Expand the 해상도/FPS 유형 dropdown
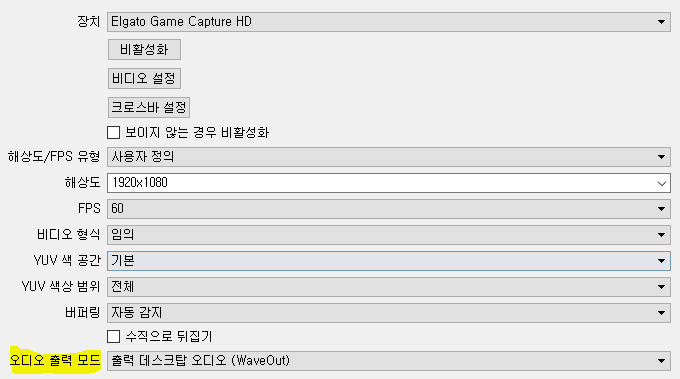 coord(389,157)
